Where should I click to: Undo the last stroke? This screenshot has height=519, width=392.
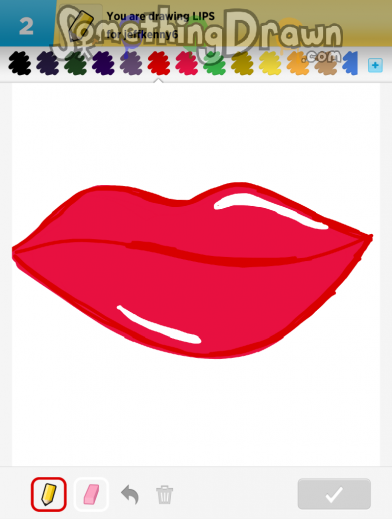(x=130, y=494)
